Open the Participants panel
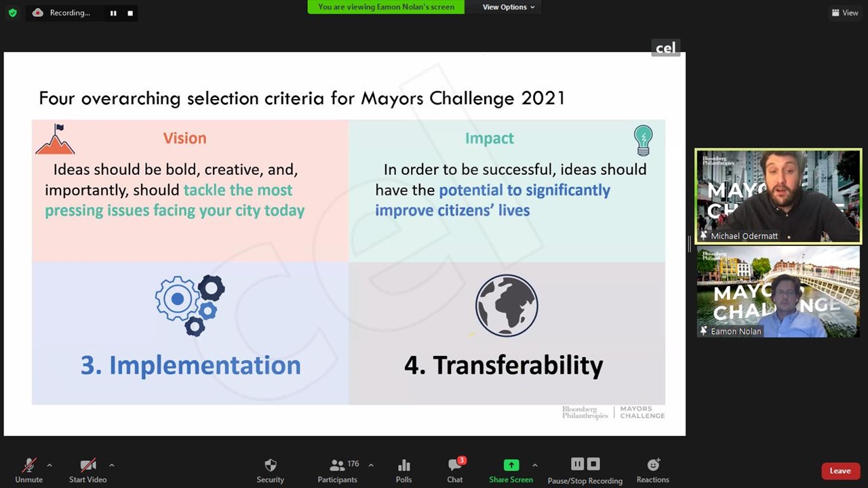This screenshot has height=488, width=868. tap(337, 470)
